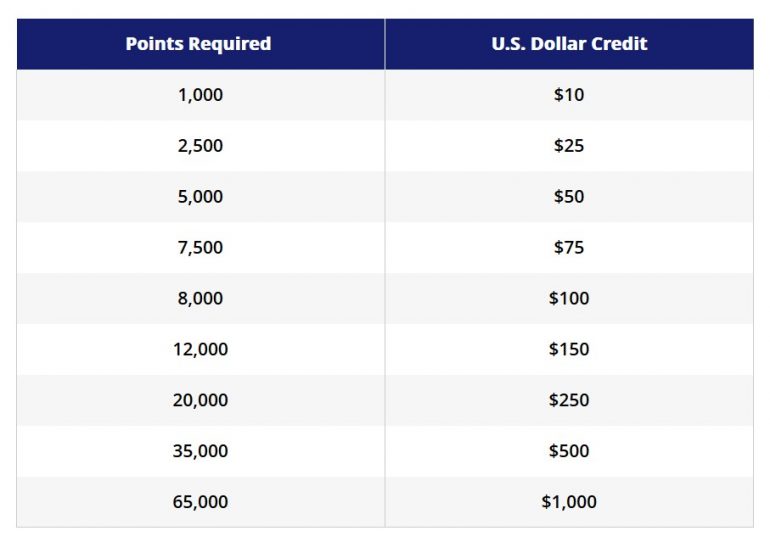Click the $50 credit amount
Image resolution: width=770 pixels, height=542 pixels.
coord(569,197)
